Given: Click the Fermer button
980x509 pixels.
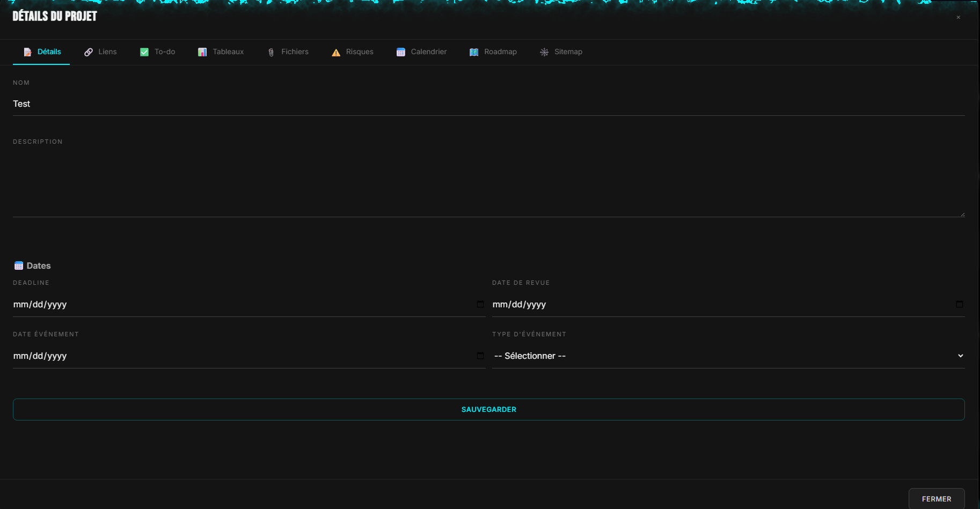Looking at the screenshot, I should [936, 499].
